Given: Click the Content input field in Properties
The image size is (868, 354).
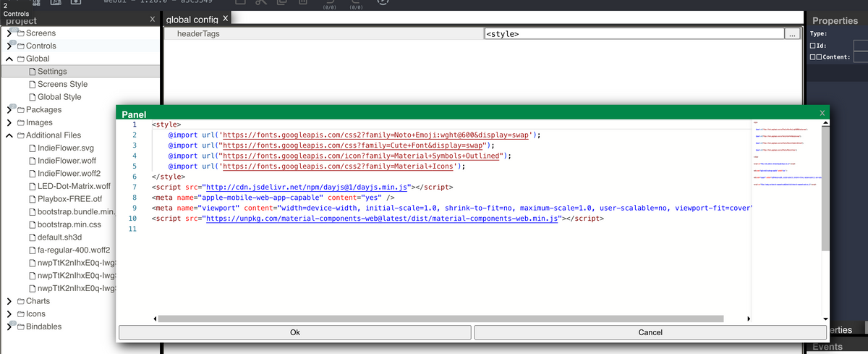Looking at the screenshot, I should pos(861,57).
